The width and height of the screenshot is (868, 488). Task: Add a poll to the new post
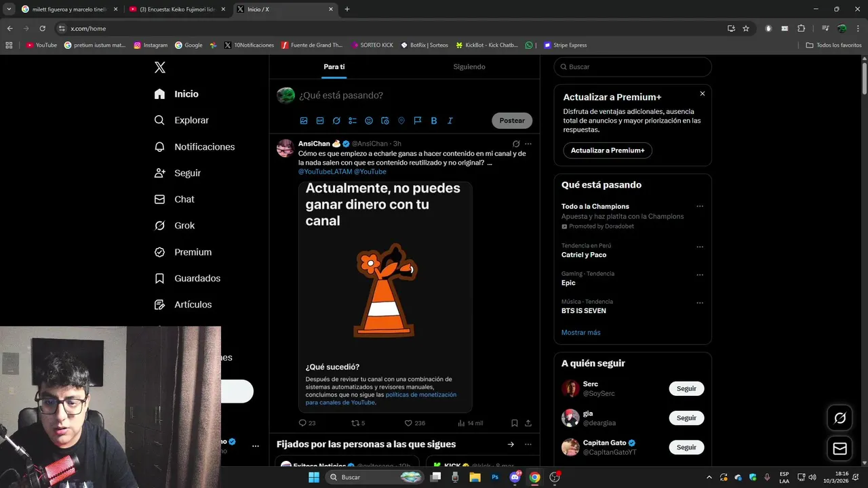point(353,121)
